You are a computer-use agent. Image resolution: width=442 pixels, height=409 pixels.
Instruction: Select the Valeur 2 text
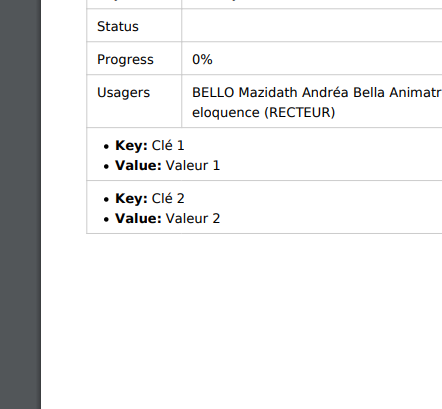193,219
